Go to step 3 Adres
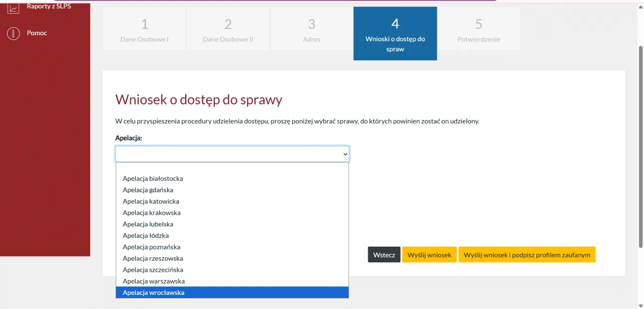The image size is (644, 309). point(311,28)
